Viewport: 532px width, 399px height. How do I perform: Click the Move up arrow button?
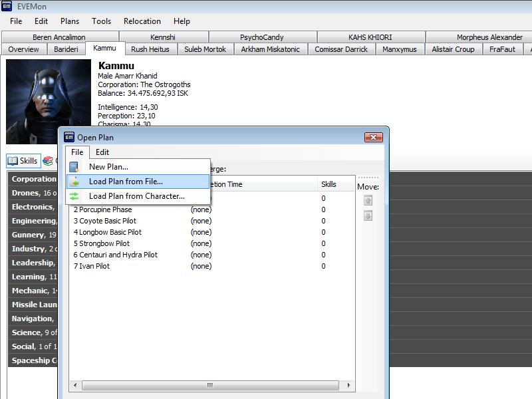[x=368, y=201]
